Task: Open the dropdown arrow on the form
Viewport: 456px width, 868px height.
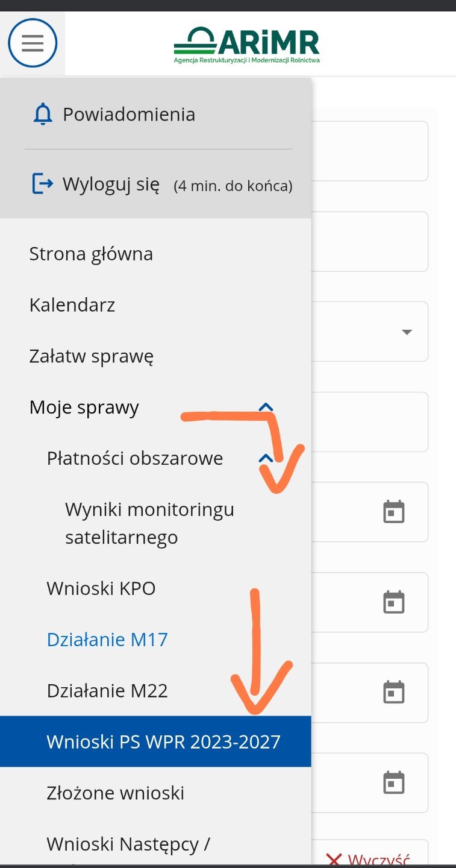Action: [407, 332]
